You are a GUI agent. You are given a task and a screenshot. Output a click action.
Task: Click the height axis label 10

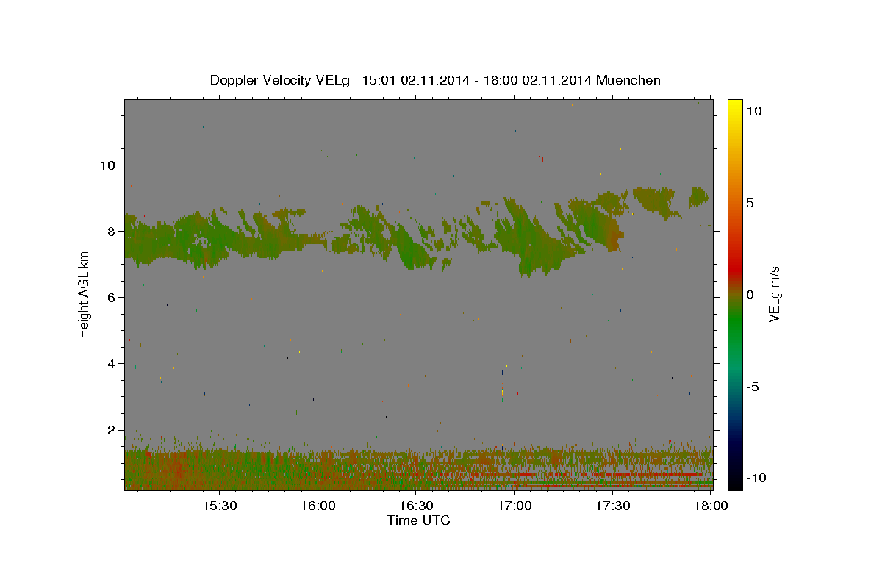(x=109, y=165)
